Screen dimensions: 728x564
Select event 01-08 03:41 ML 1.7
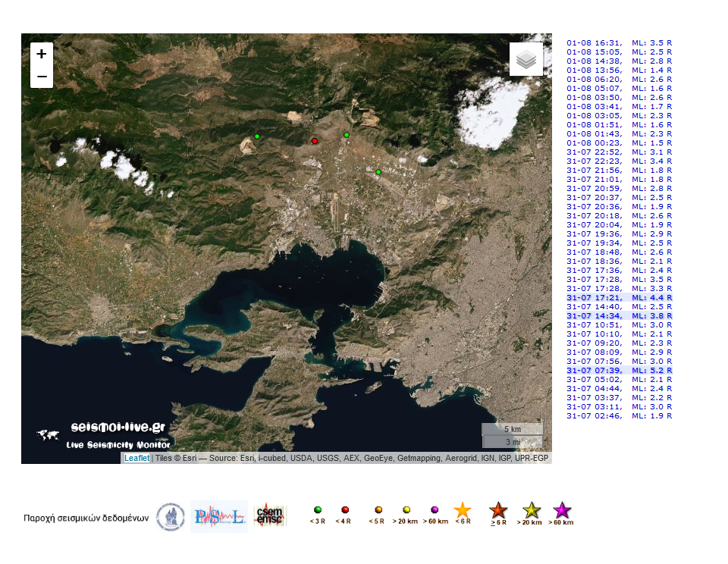[x=620, y=106]
